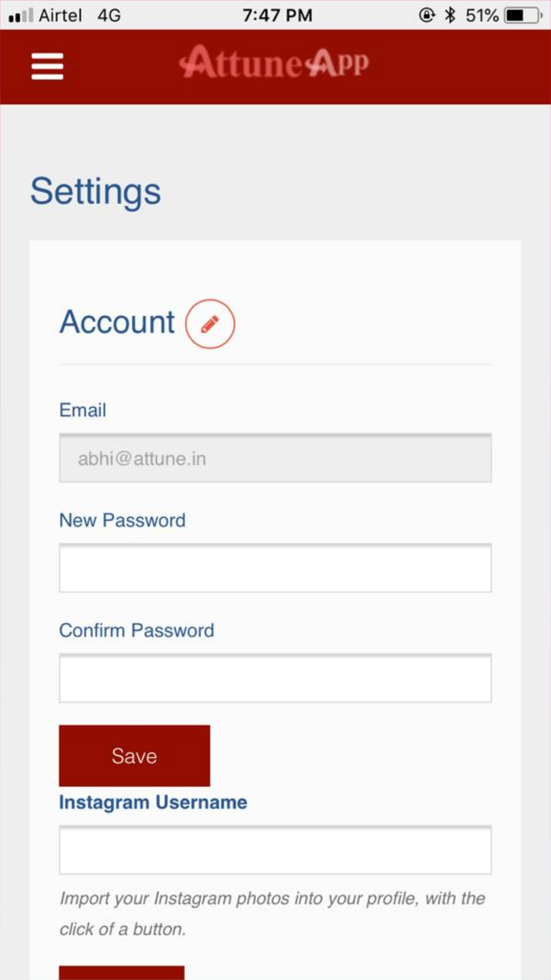Image resolution: width=551 pixels, height=980 pixels.
Task: Click the Account section heading
Action: coord(117,322)
